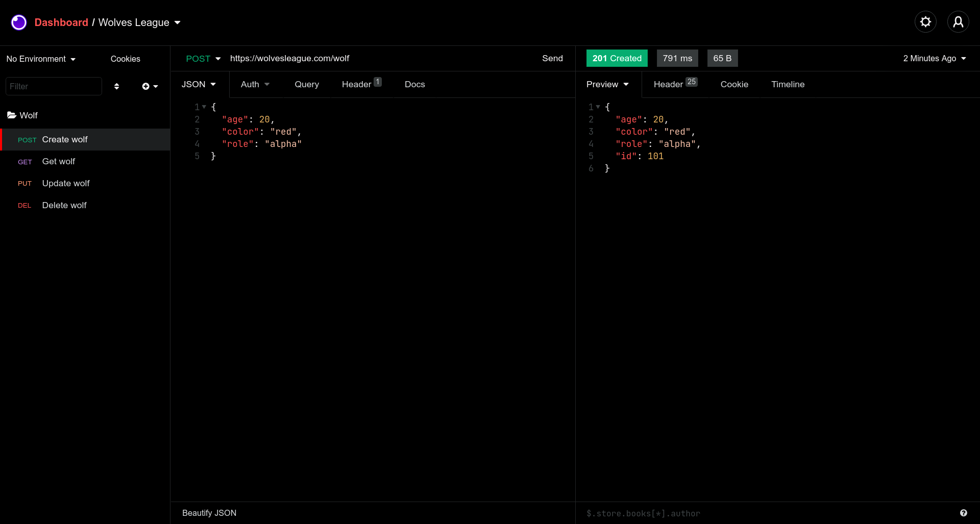The height and width of the screenshot is (524, 980).
Task: Select the Get wolf request
Action: [85, 161]
